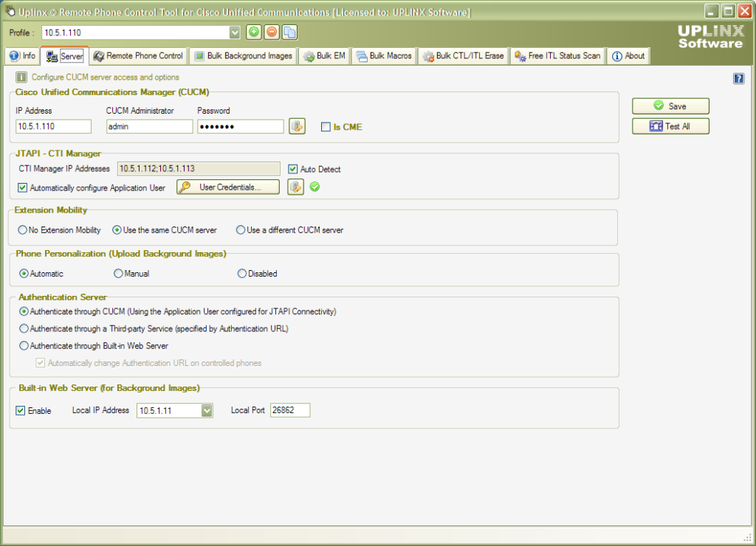Click the Free ITL Status Scan orange icon
This screenshot has height=546, width=756.
pyautogui.click(x=518, y=55)
